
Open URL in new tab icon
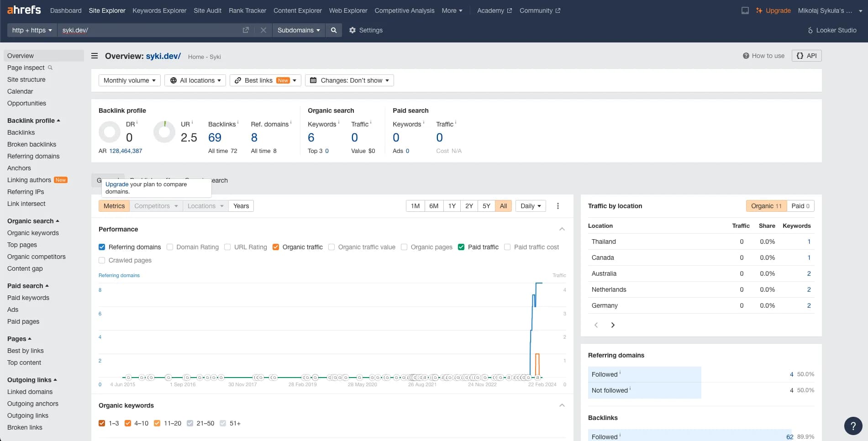click(x=246, y=30)
